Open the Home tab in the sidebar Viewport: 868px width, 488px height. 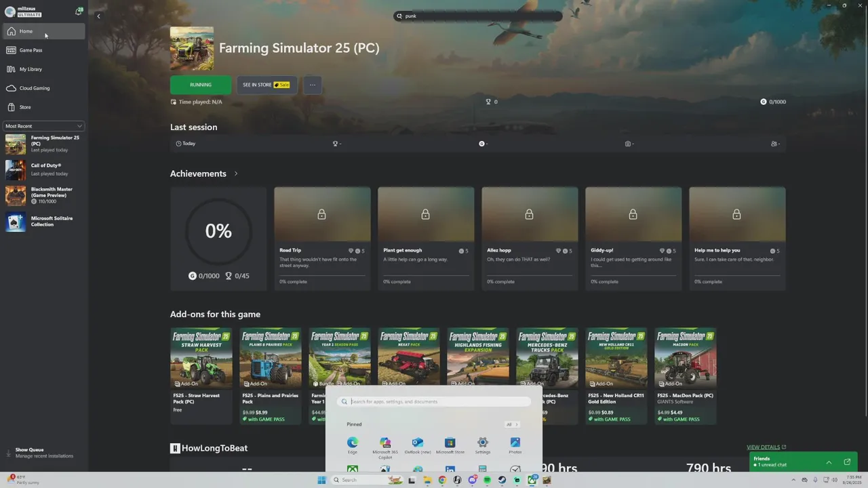click(x=44, y=31)
